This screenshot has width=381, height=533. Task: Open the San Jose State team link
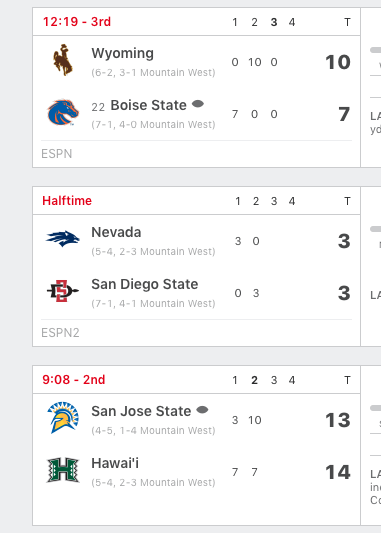141,412
